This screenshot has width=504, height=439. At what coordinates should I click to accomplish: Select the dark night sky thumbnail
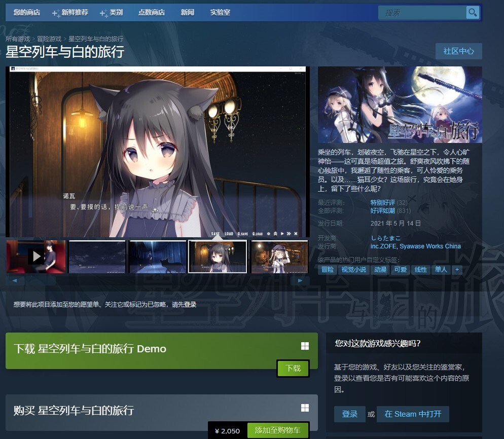tap(97, 257)
